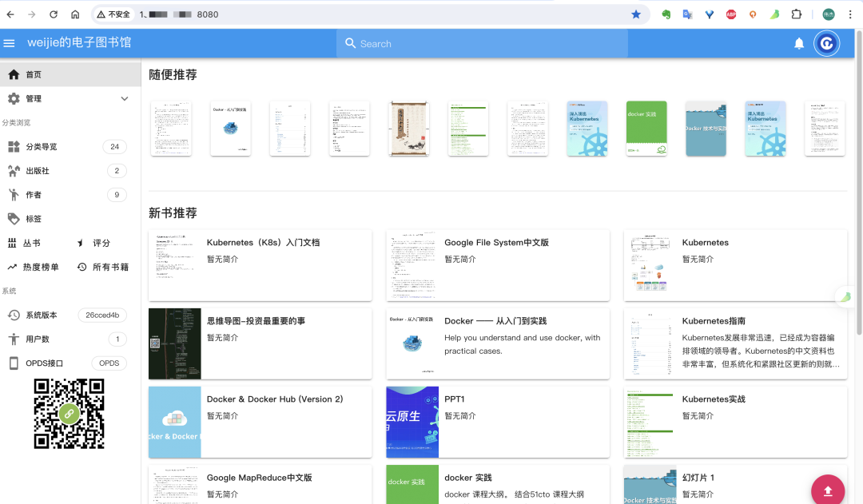Expand the 管理 section chevron

point(124,98)
